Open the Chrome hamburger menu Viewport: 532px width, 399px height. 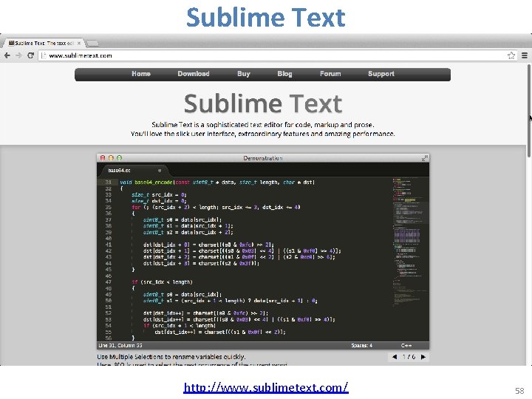pyautogui.click(x=525, y=55)
